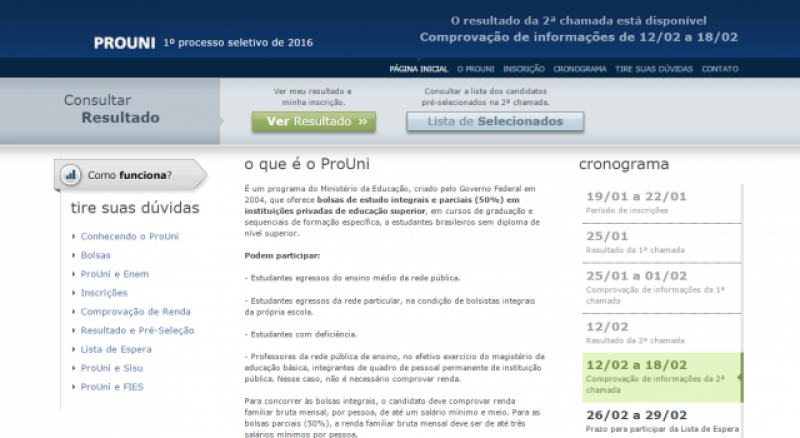Open the TIRE SUAS DÚVIDAS menu item
This screenshot has width=800, height=438.
pyautogui.click(x=654, y=69)
